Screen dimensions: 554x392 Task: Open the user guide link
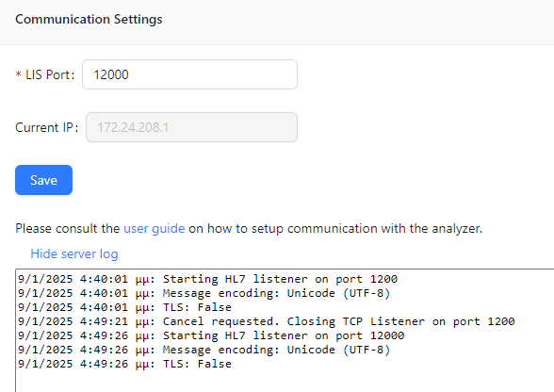155,228
